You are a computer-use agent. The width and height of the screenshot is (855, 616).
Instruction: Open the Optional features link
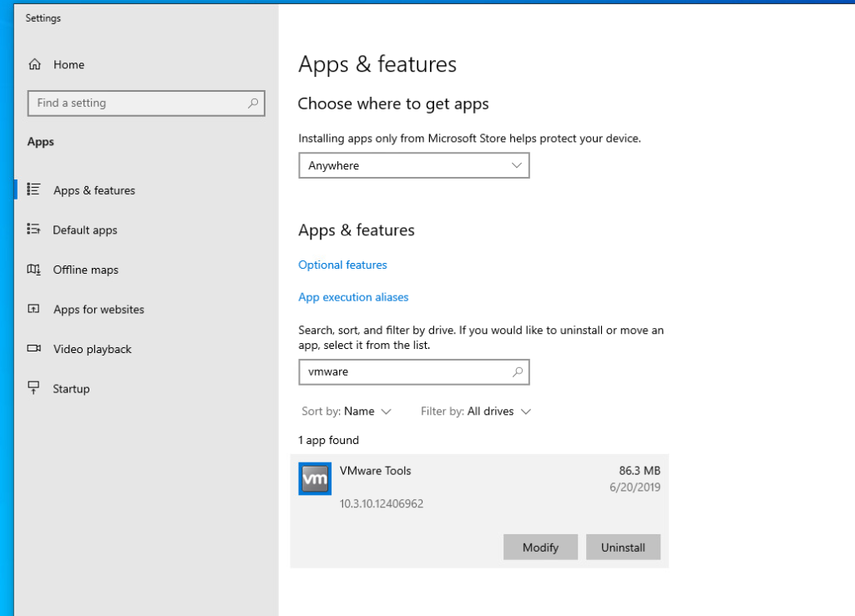point(342,265)
